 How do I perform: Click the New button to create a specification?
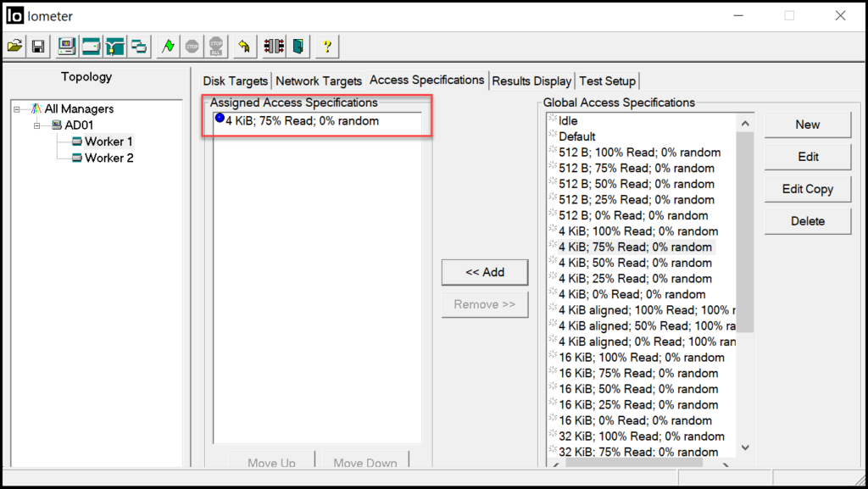pyautogui.click(x=806, y=125)
